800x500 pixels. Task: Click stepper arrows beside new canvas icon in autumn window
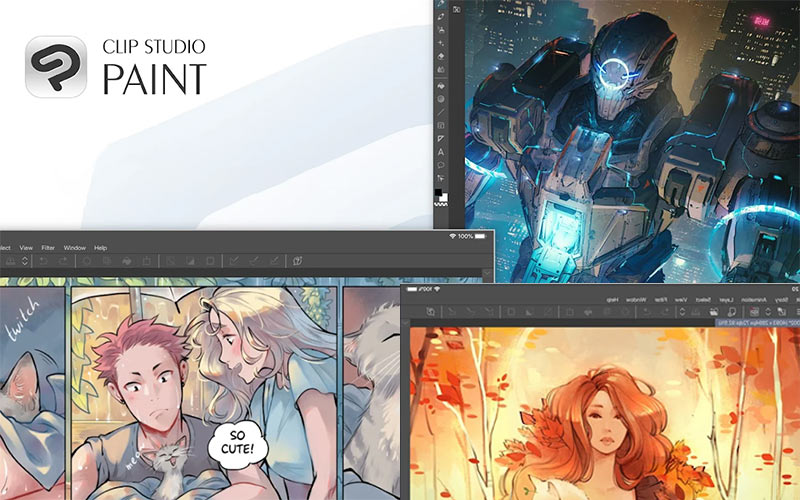(767, 312)
